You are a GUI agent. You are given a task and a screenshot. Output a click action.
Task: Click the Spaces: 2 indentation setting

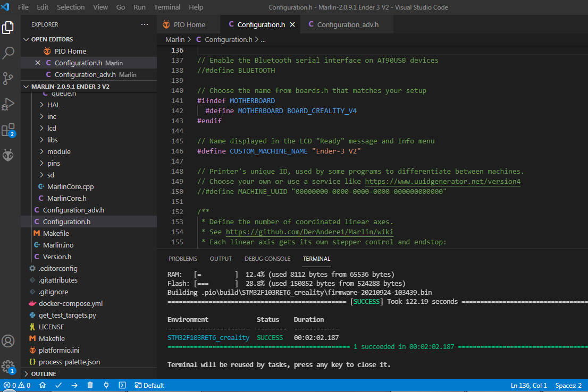coord(568,385)
